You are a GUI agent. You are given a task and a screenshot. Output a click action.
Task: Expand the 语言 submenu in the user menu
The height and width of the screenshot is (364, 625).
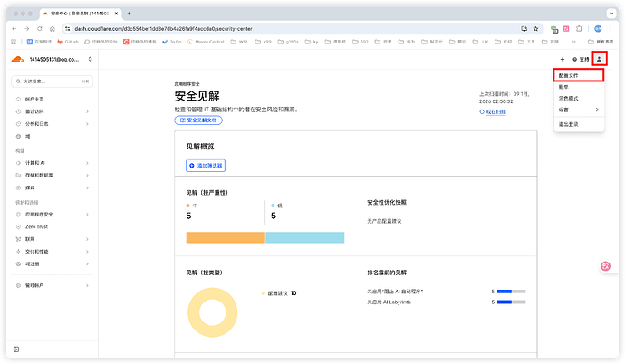[x=578, y=110]
